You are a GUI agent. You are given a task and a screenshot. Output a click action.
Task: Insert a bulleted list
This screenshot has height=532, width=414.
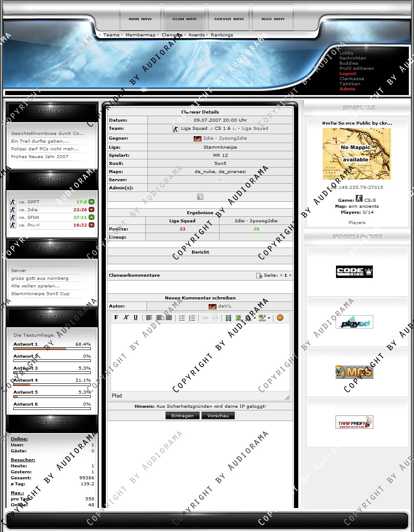click(x=182, y=317)
